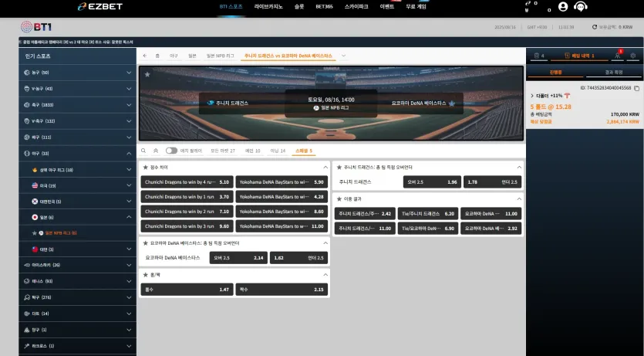Go back using the breadcrumb arrow
This screenshot has height=356, width=644.
pos(145,56)
